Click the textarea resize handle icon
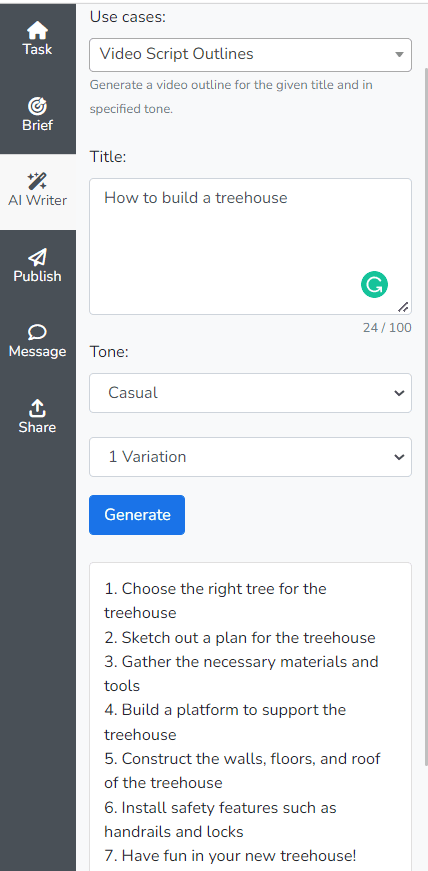Screen dimensions: 428x871 [404, 307]
